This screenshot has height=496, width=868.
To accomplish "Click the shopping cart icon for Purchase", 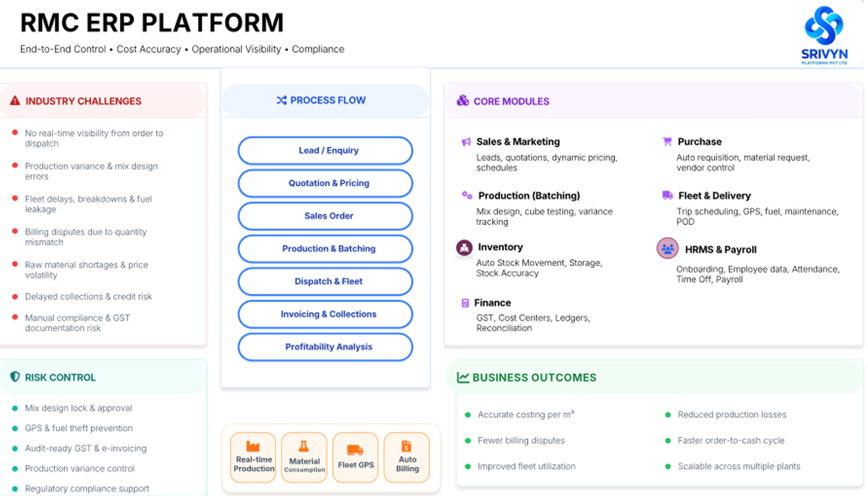I will click(x=667, y=142).
